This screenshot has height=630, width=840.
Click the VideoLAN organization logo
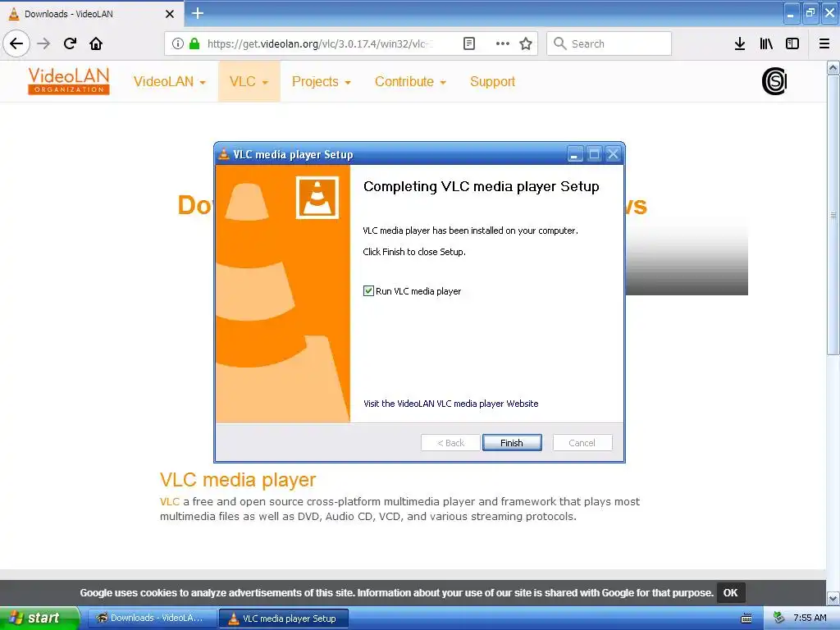pyautogui.click(x=69, y=81)
